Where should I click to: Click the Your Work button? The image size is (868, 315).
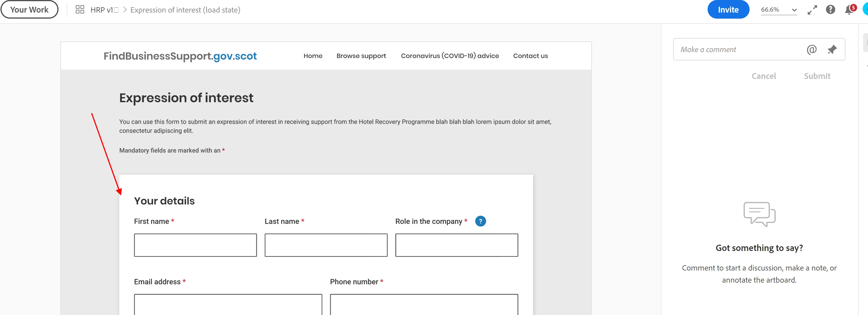pyautogui.click(x=29, y=9)
